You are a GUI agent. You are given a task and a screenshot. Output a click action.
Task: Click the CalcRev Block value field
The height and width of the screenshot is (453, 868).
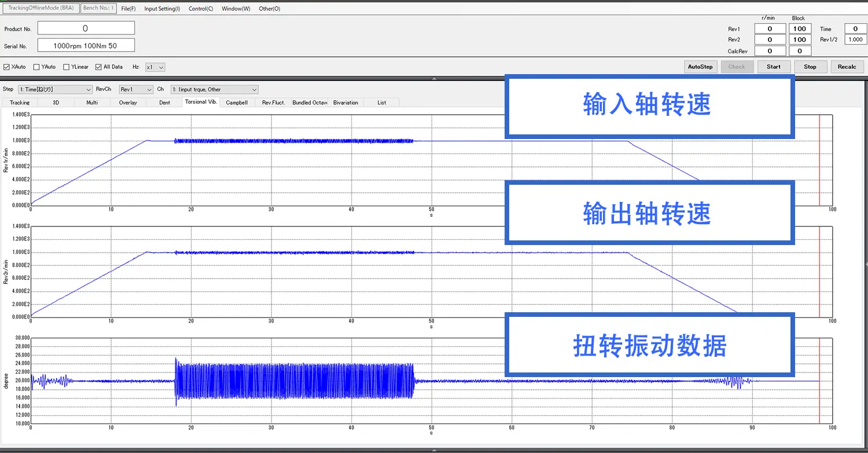click(x=800, y=51)
